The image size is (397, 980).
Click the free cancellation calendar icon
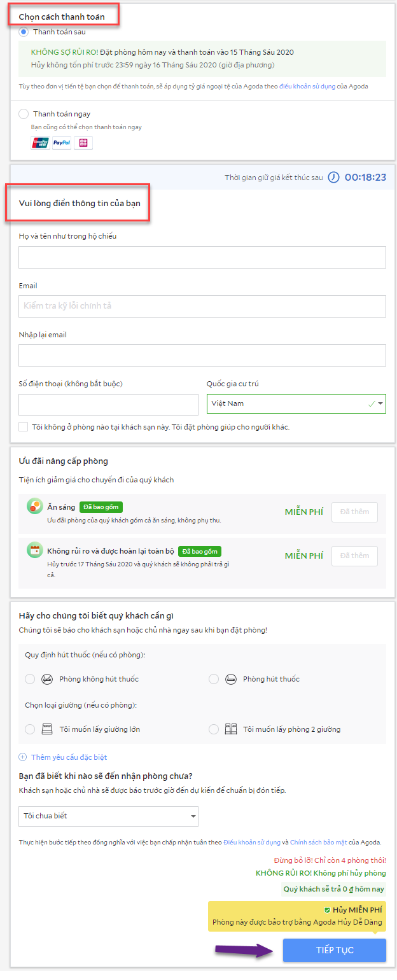tap(35, 550)
